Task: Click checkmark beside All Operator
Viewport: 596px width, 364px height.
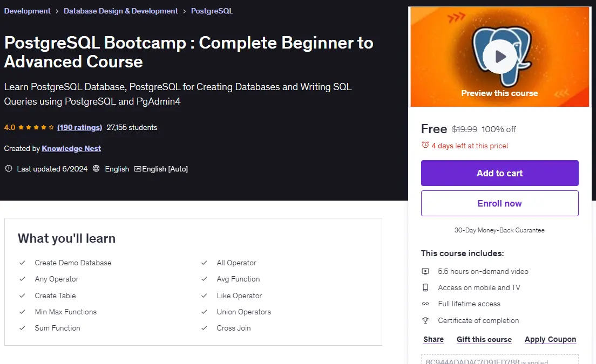Action: (204, 263)
